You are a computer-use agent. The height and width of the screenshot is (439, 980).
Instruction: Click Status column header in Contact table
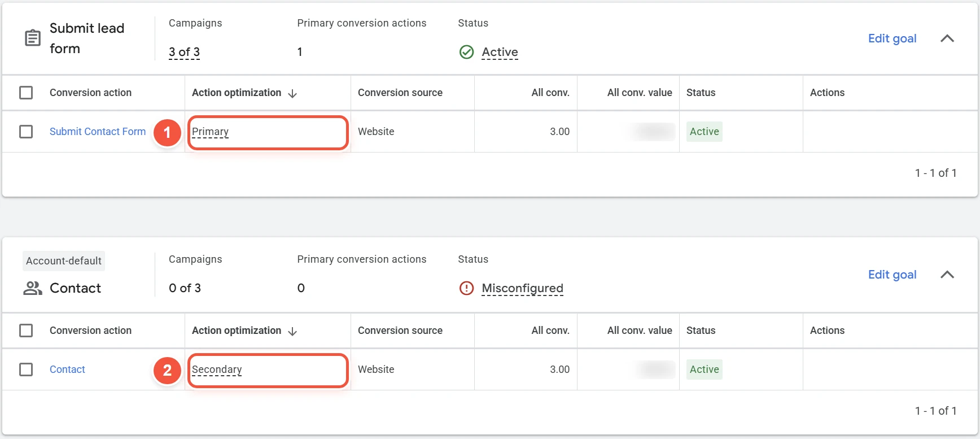coord(701,331)
